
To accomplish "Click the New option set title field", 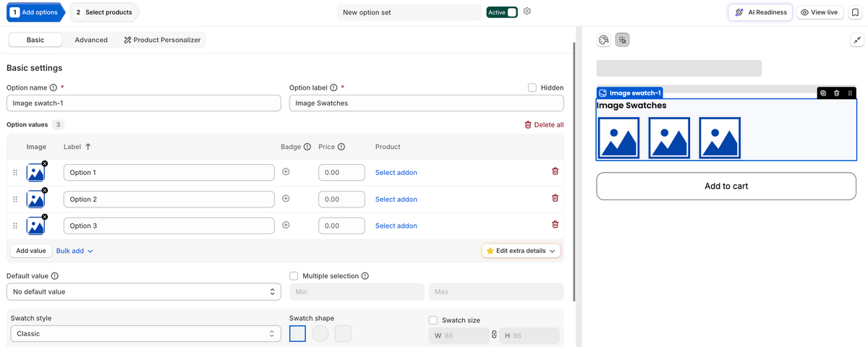I will click(x=409, y=12).
